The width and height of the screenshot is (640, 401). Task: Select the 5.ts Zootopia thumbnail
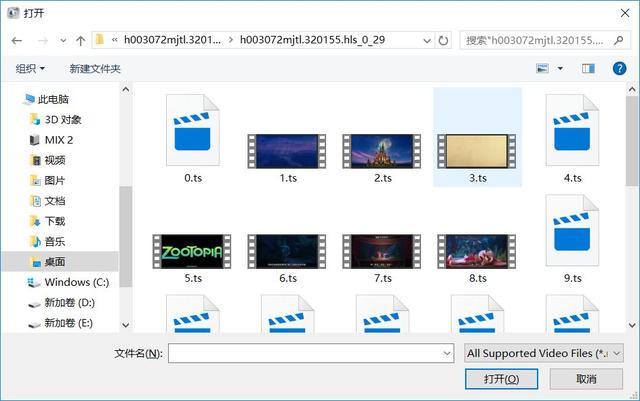[x=192, y=251]
